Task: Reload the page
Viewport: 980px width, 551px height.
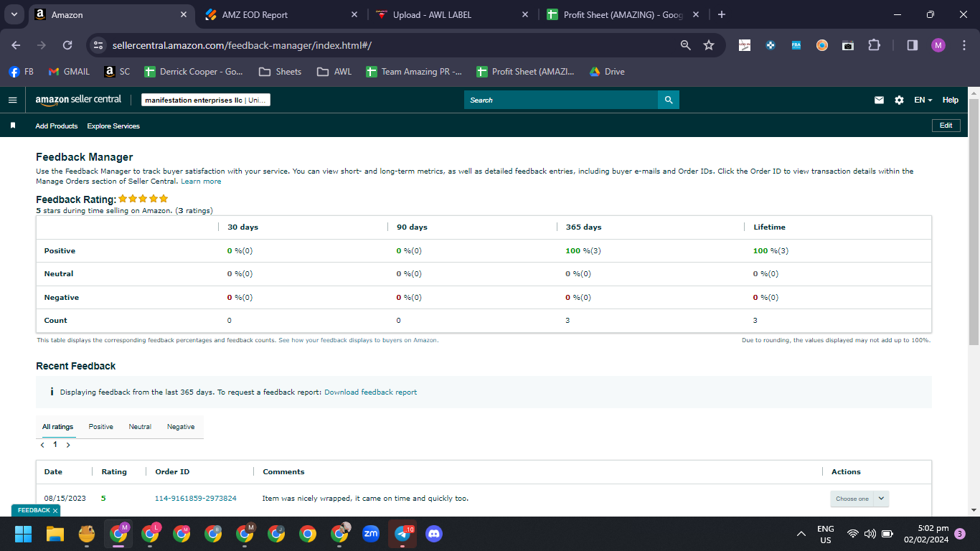Action: (67, 45)
